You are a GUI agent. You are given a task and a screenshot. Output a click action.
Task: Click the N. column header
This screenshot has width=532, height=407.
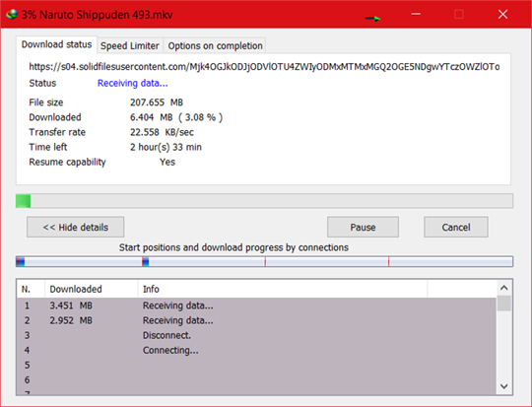tap(31, 289)
